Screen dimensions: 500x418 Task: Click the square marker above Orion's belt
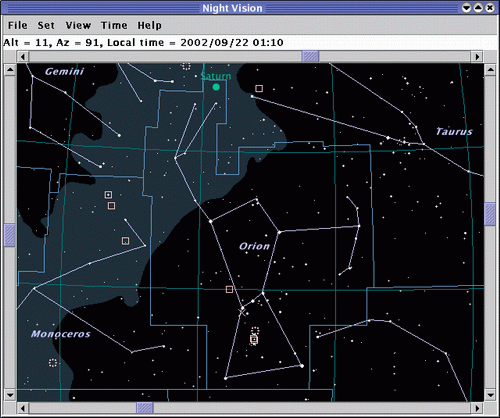tap(229, 289)
